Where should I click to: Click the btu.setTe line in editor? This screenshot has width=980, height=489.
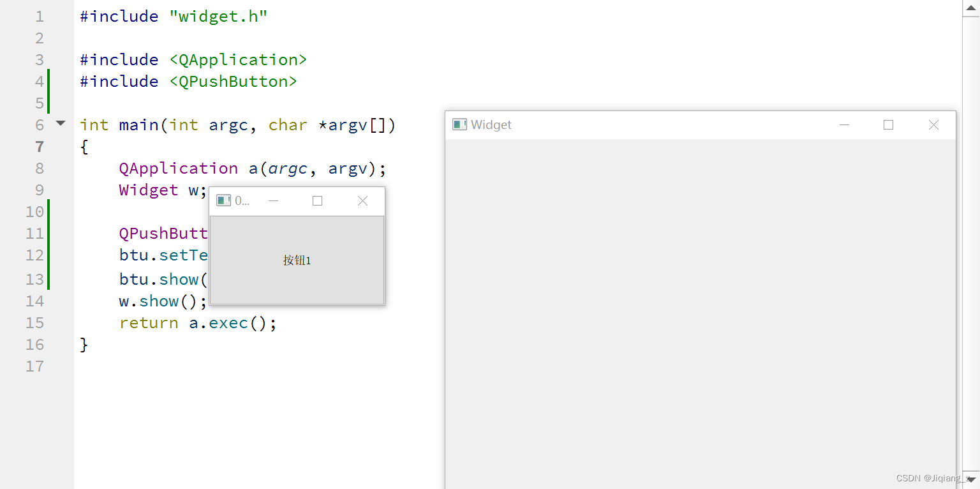click(163, 255)
